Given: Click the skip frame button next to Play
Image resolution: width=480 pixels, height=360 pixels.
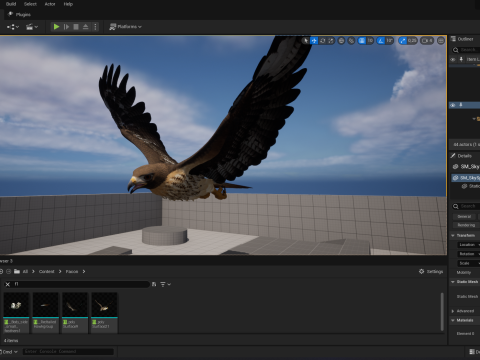Looking at the screenshot, I should click(66, 27).
